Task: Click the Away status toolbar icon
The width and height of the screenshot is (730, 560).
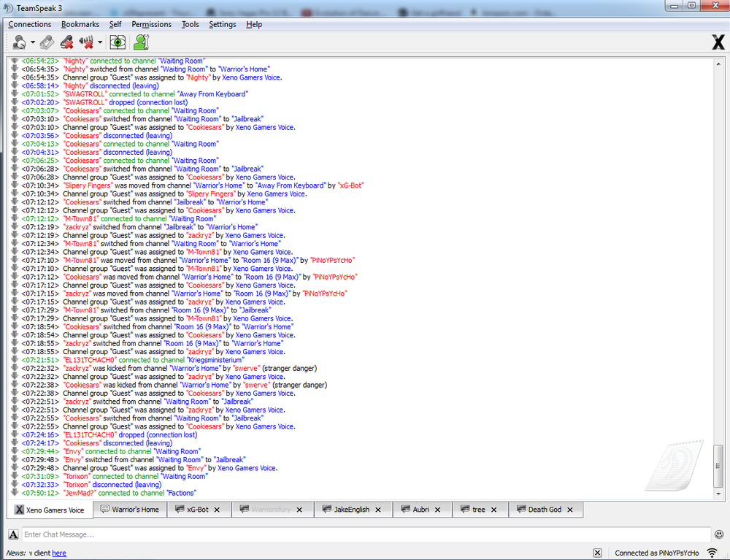Action: [x=20, y=42]
